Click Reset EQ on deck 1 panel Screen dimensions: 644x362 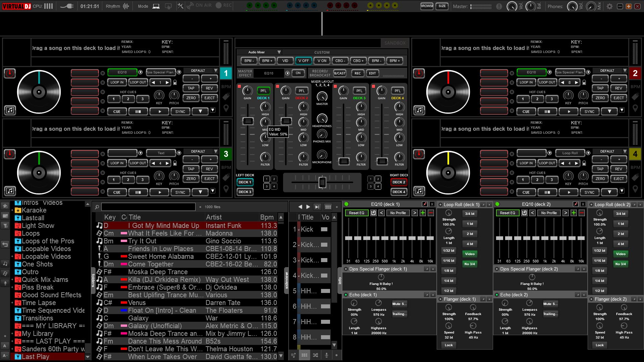356,213
